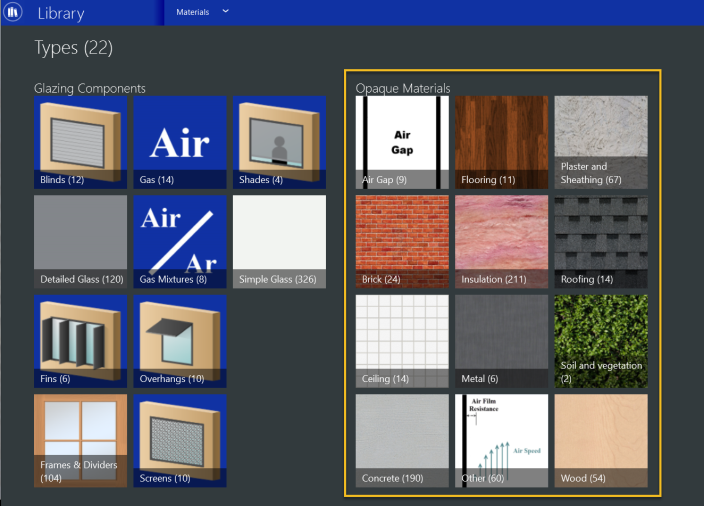Select the Roofing (14) tile
The width and height of the screenshot is (704, 506).
pyautogui.click(x=601, y=242)
